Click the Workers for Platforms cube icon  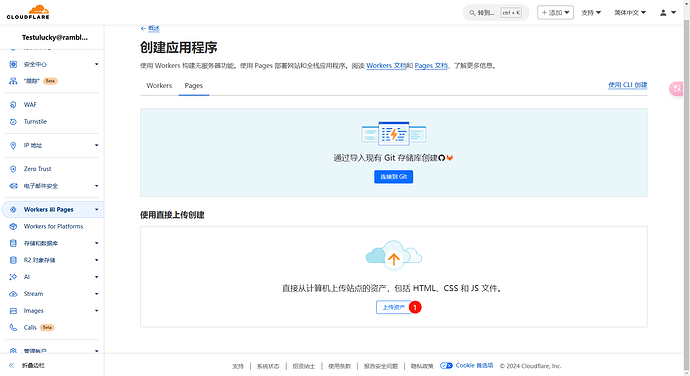click(13, 226)
